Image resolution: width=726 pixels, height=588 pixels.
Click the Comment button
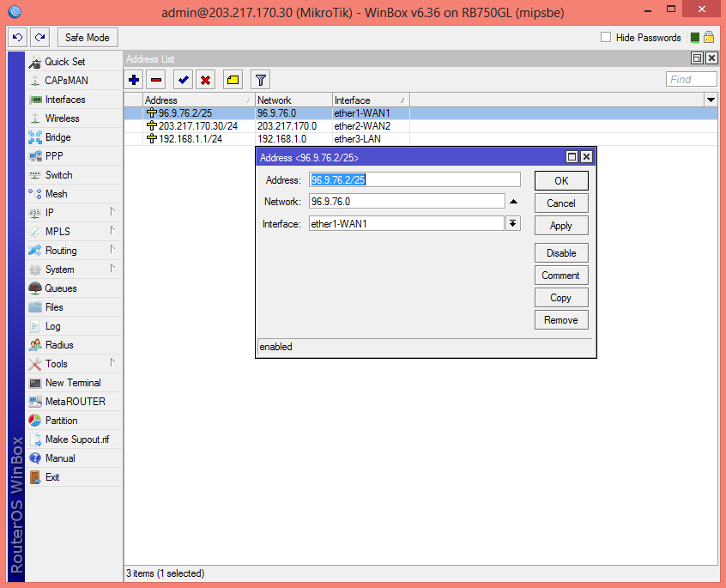point(561,275)
